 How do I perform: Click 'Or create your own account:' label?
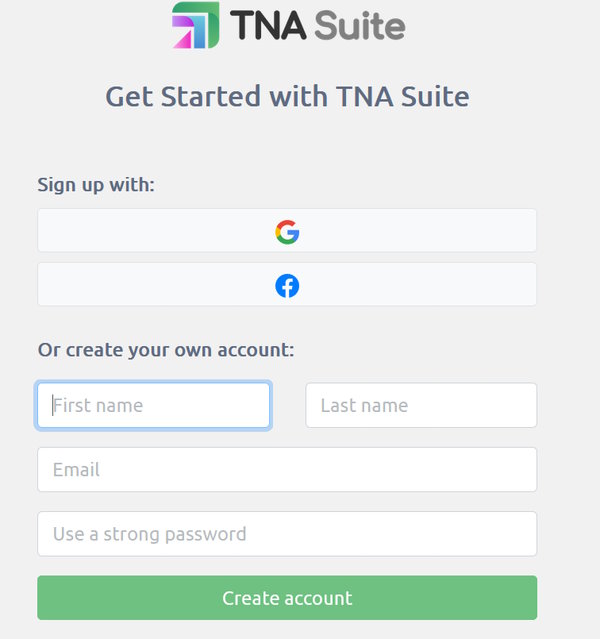pos(166,350)
